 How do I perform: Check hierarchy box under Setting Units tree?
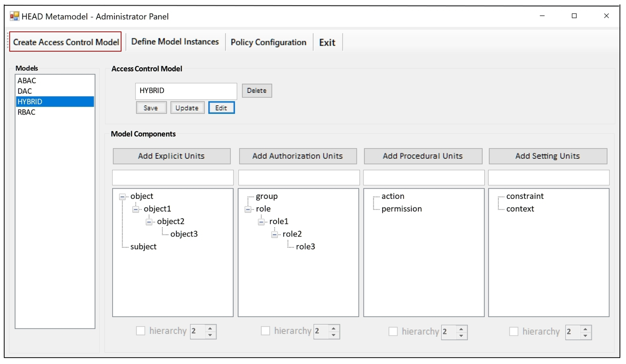(x=514, y=331)
